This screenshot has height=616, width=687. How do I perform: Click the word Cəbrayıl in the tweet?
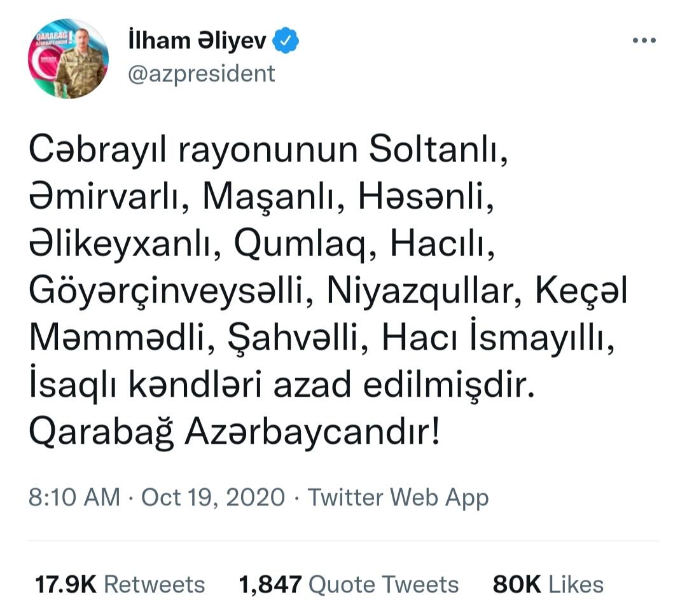98,151
